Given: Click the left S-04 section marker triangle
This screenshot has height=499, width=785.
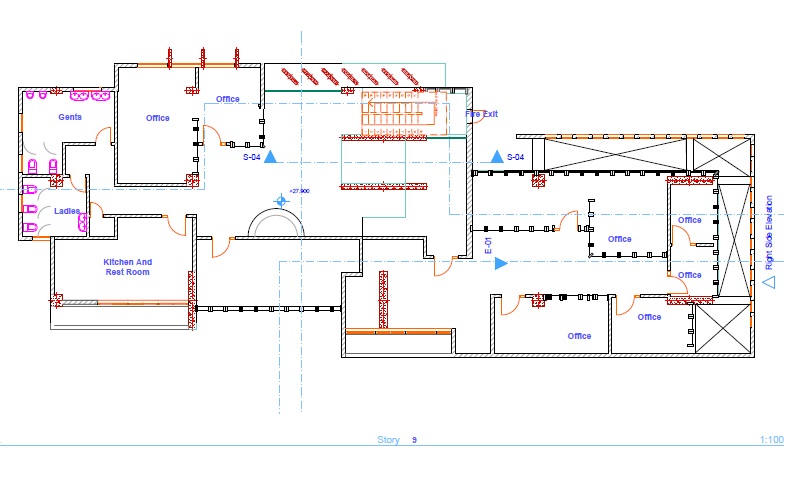Looking at the screenshot, I should 270,157.
